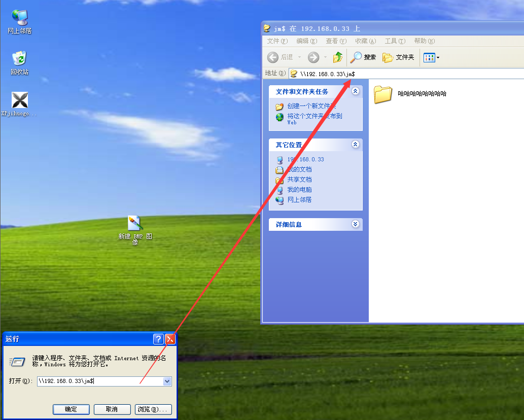
Task: Toggle the 文件夹 folders pane button
Action: [398, 57]
